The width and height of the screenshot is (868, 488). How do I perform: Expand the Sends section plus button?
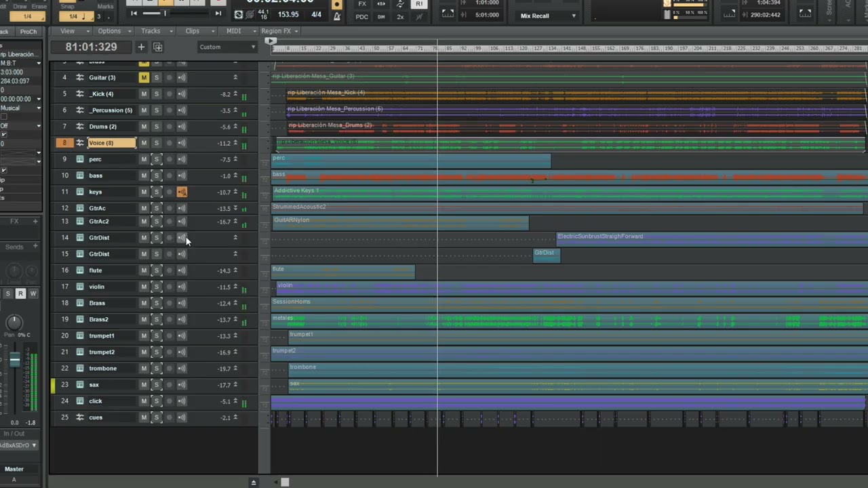pyautogui.click(x=35, y=247)
